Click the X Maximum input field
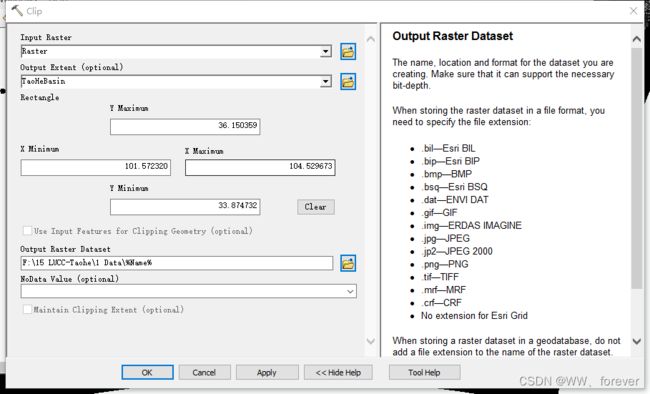The height and width of the screenshot is (394, 650). click(x=260, y=168)
